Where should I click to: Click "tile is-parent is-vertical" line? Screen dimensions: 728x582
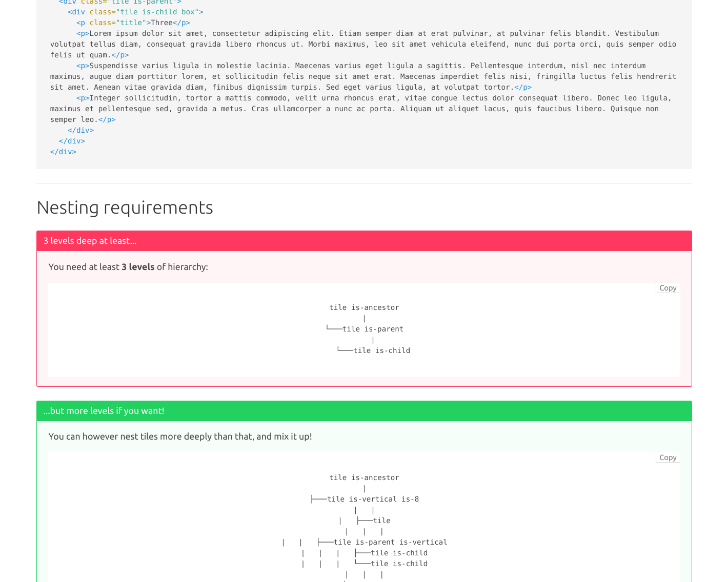coord(390,542)
